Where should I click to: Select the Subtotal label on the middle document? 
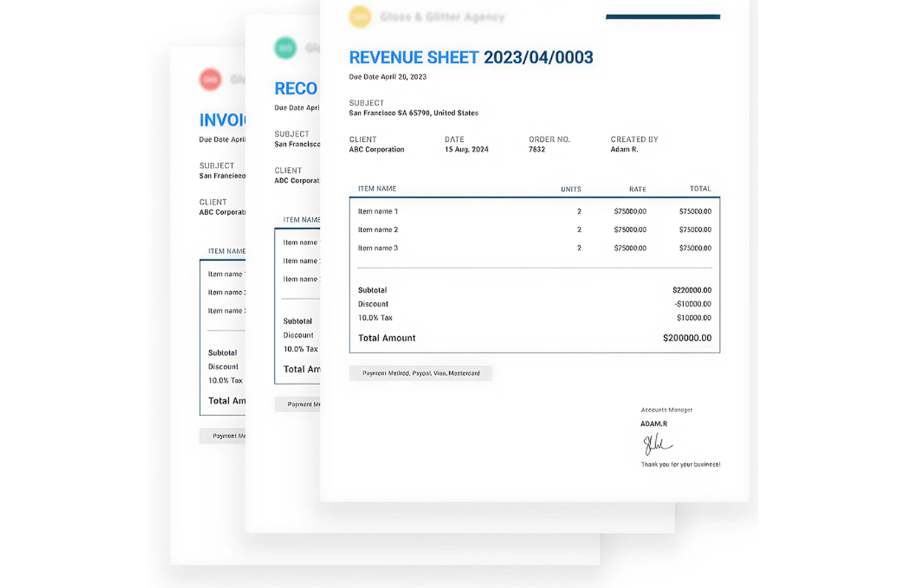pyautogui.click(x=298, y=321)
